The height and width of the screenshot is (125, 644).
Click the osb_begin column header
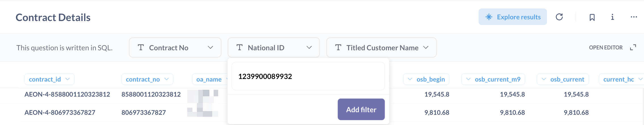pyautogui.click(x=426, y=79)
